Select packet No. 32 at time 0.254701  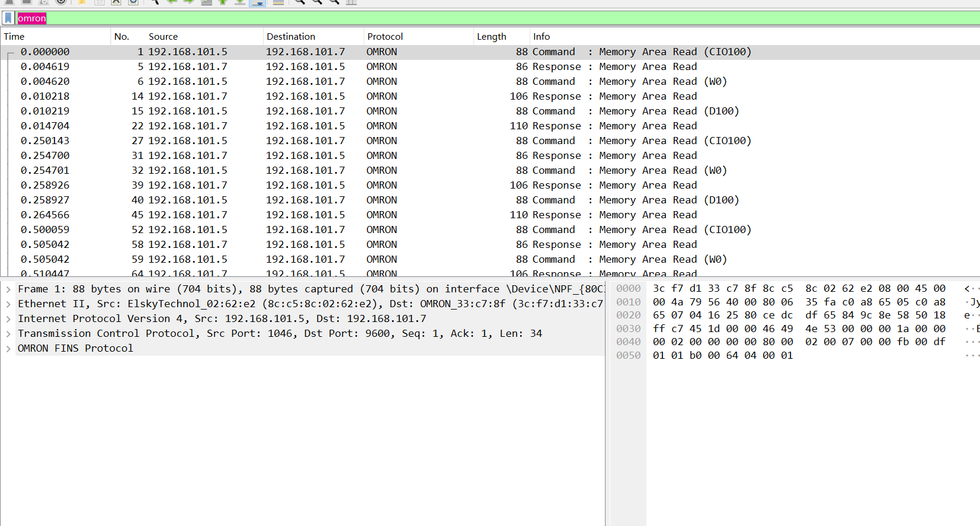(490, 171)
